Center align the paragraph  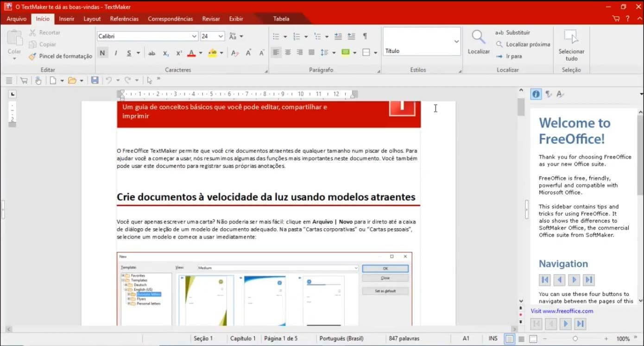(288, 53)
